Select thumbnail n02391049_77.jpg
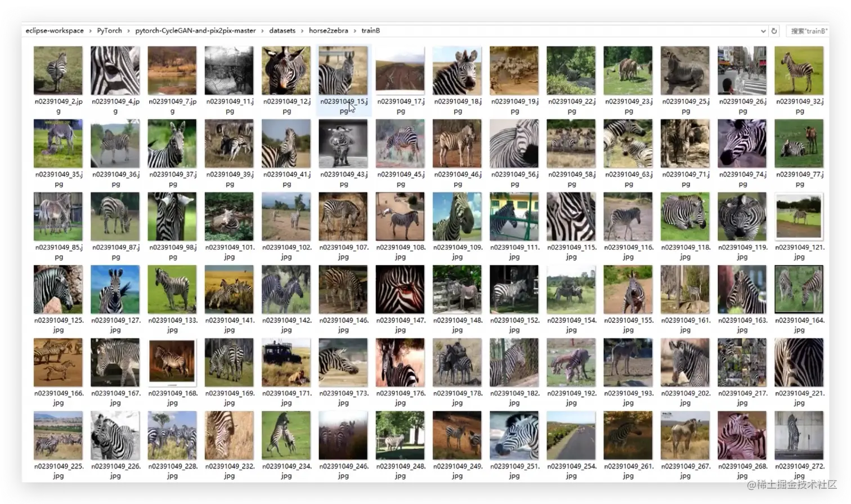The width and height of the screenshot is (851, 504). (x=799, y=143)
